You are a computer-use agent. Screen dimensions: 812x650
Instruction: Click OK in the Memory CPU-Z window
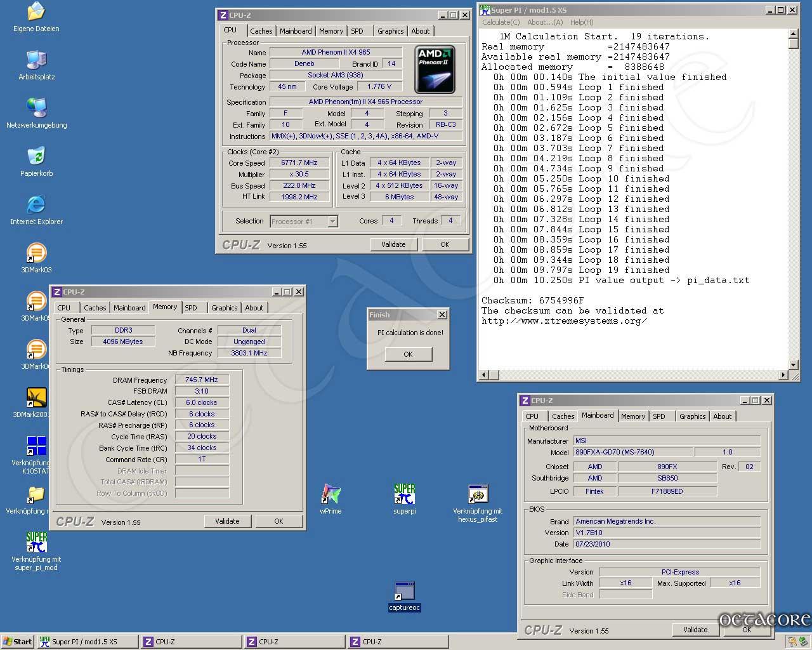(278, 521)
